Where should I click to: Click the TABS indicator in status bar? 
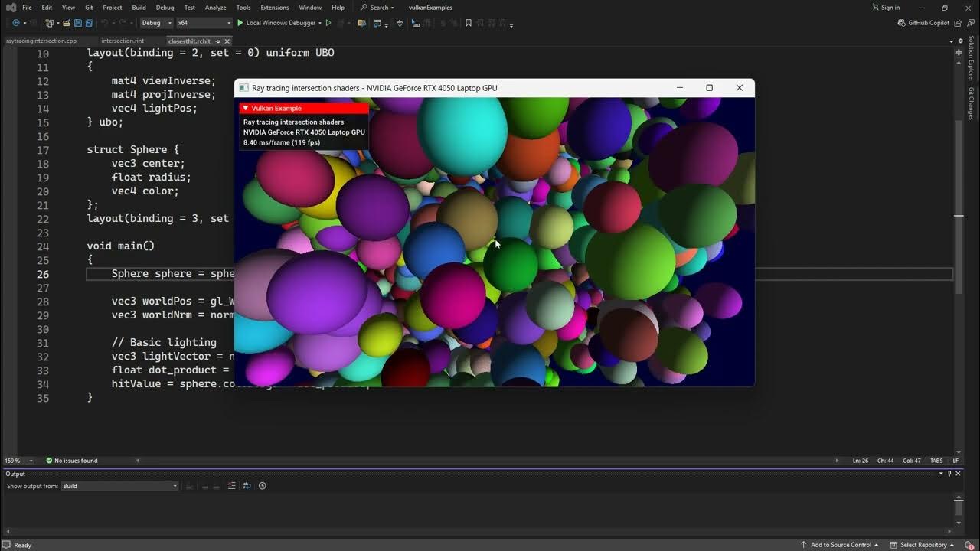click(936, 461)
